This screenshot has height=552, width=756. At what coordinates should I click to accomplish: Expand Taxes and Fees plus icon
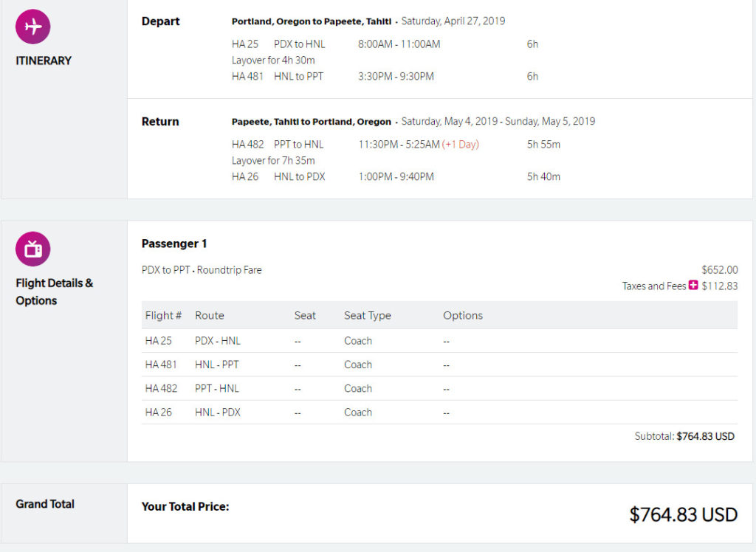(x=693, y=285)
